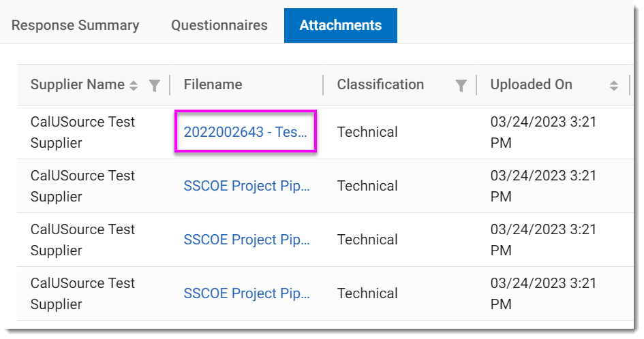This screenshot has height=339, width=644.
Task: Select the Technical cell in last row
Action: (x=367, y=293)
